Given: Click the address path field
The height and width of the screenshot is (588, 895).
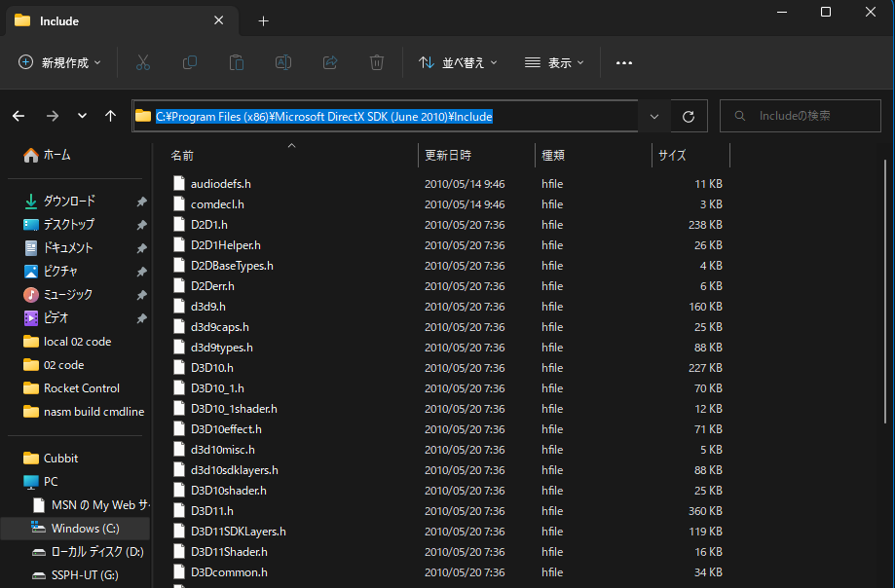Looking at the screenshot, I should coord(386,117).
